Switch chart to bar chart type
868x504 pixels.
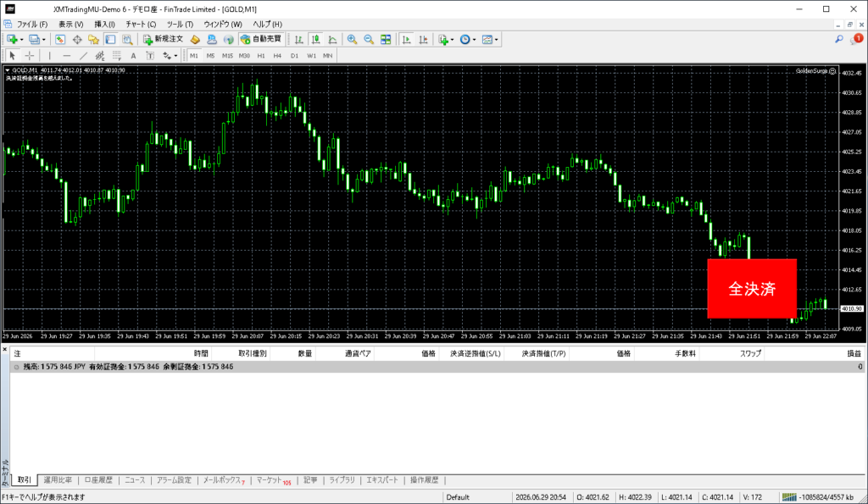[299, 39]
